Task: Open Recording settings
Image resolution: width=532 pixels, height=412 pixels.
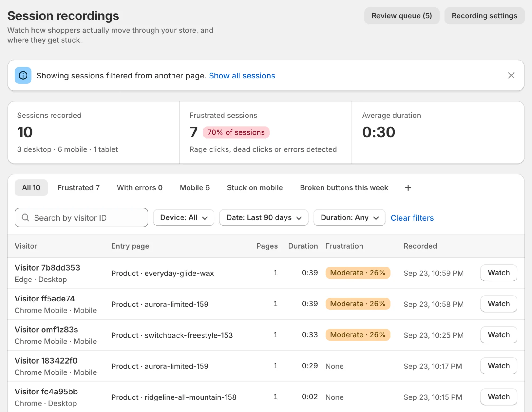Action: pyautogui.click(x=484, y=16)
